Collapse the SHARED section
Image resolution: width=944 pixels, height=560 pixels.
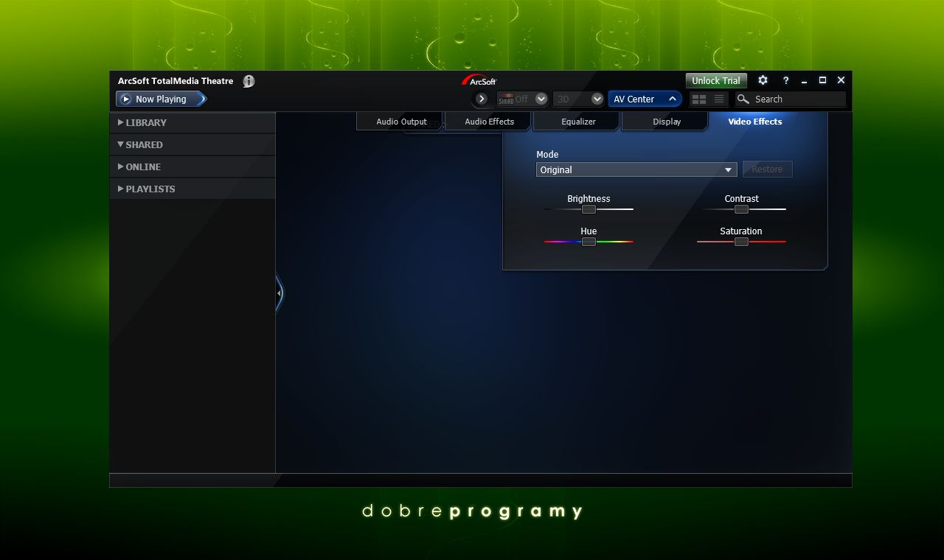192,144
